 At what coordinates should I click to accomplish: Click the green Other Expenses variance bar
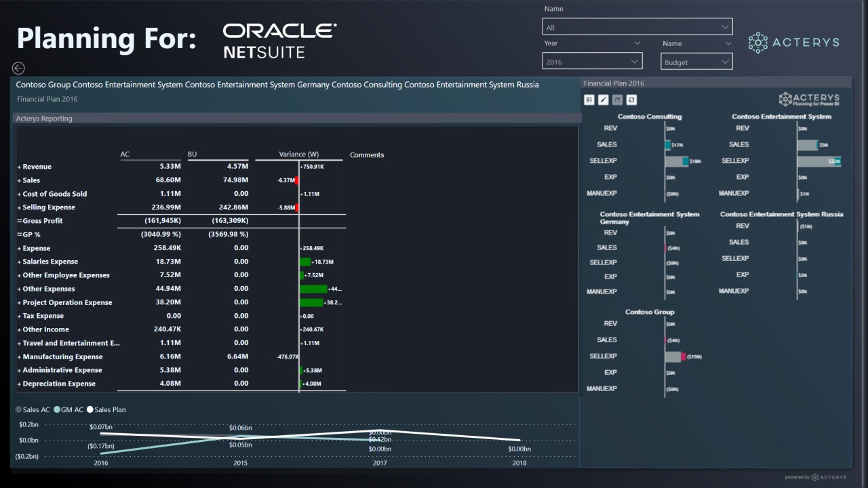tap(313, 289)
